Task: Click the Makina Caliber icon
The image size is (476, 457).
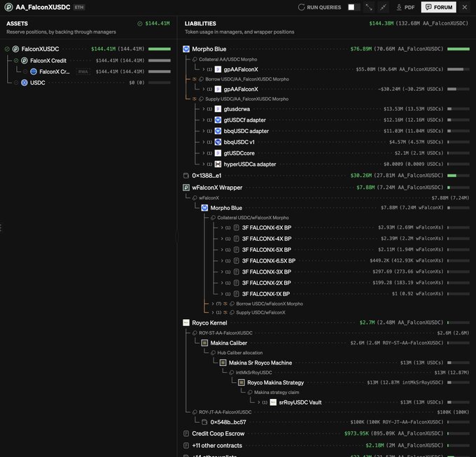Action: [x=204, y=343]
